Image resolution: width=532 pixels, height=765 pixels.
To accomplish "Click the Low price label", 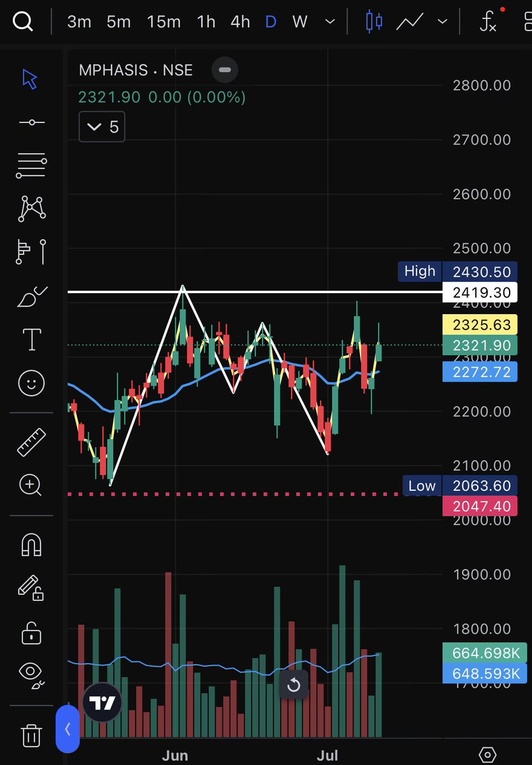I will [x=422, y=486].
